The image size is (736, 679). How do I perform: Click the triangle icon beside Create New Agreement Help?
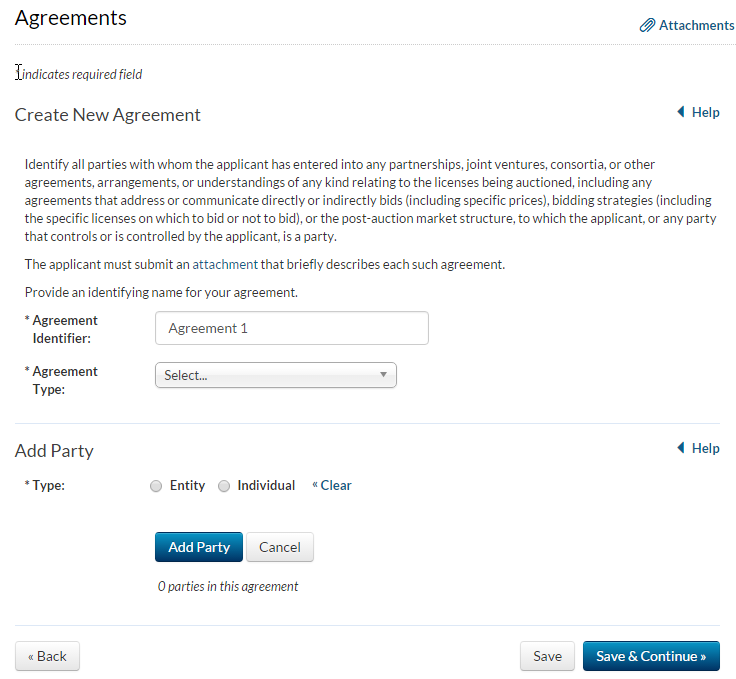point(681,112)
